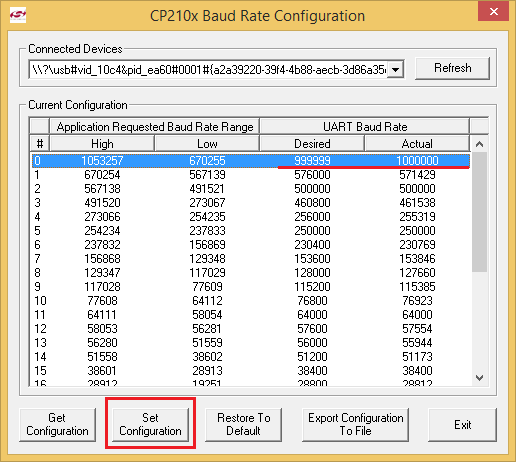Select row number 9 in the table
Screen dimensions: 516x462
pos(37,287)
